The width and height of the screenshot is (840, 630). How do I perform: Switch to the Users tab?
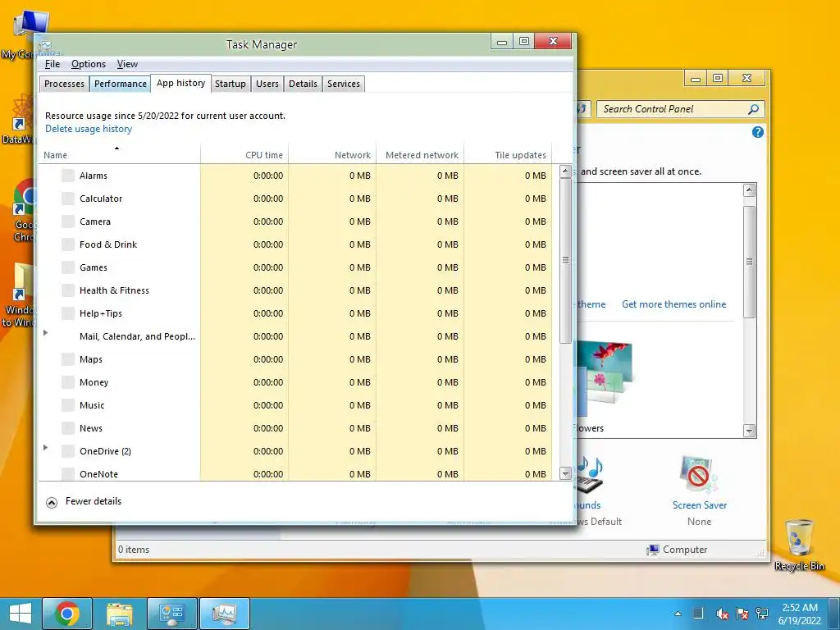click(267, 84)
